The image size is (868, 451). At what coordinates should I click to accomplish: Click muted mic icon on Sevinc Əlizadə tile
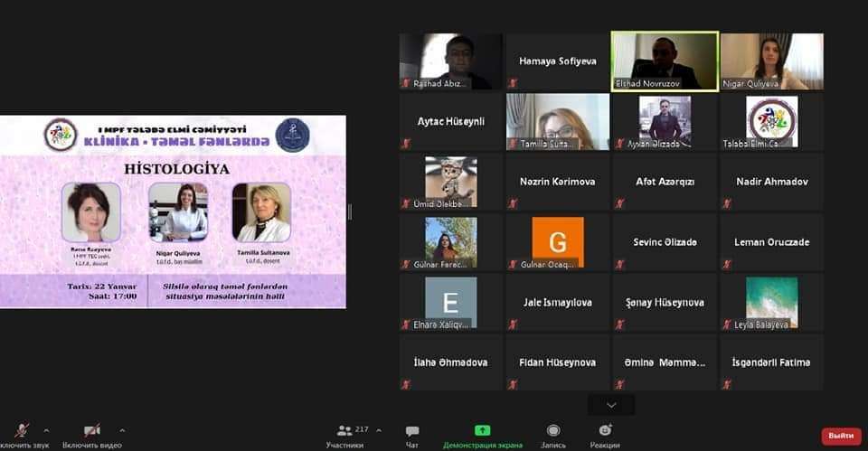pyautogui.click(x=620, y=265)
